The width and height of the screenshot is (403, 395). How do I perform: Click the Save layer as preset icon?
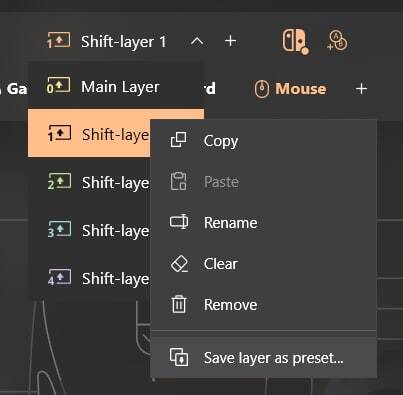click(179, 357)
